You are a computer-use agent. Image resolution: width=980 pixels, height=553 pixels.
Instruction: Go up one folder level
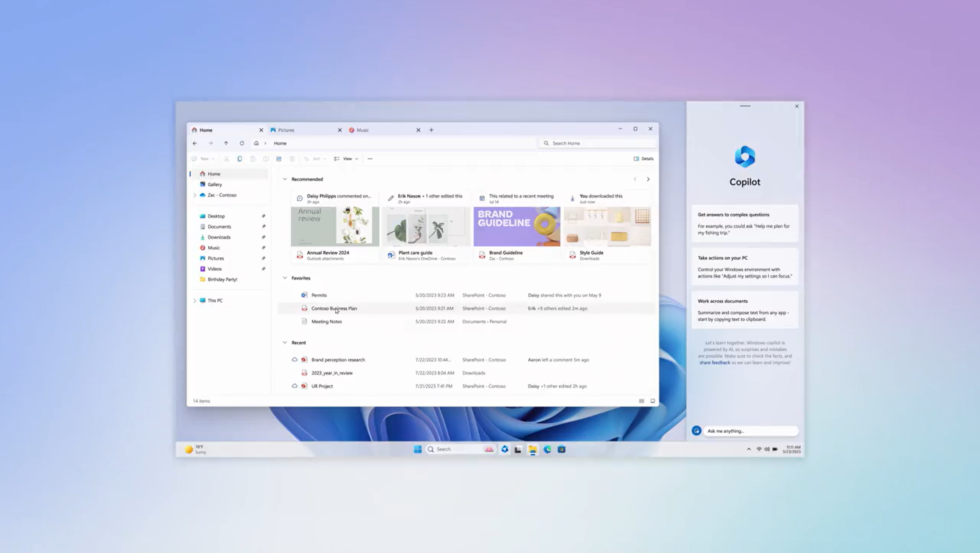(226, 143)
